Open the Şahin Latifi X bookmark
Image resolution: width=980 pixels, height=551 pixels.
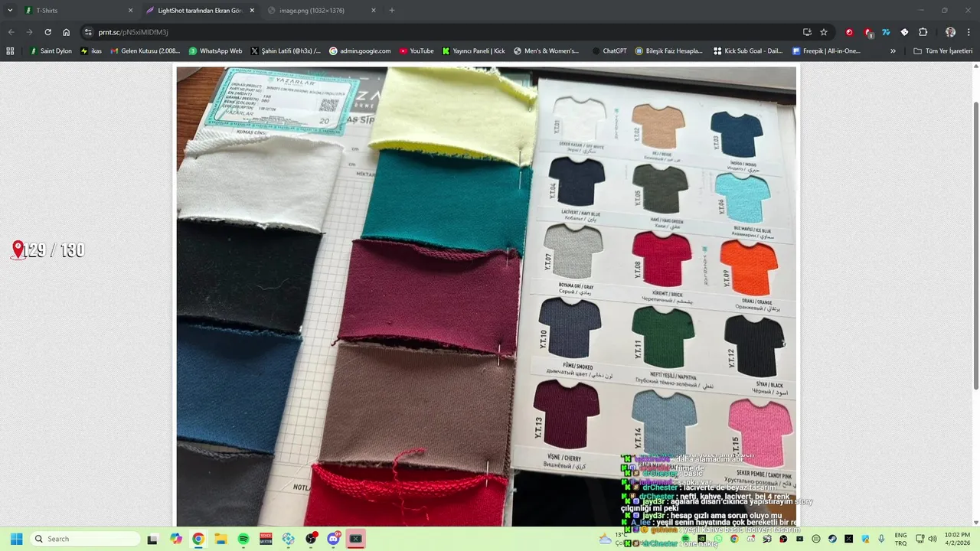pos(286,51)
